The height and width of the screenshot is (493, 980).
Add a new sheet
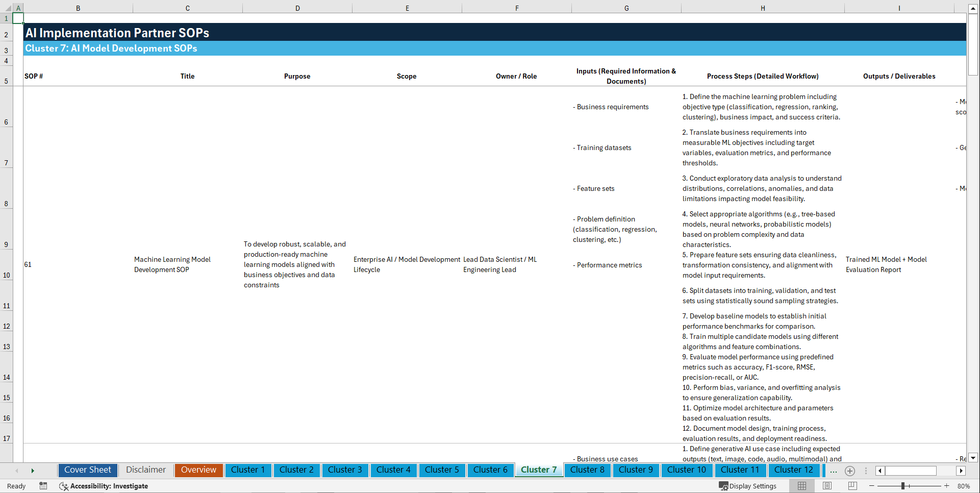850,471
